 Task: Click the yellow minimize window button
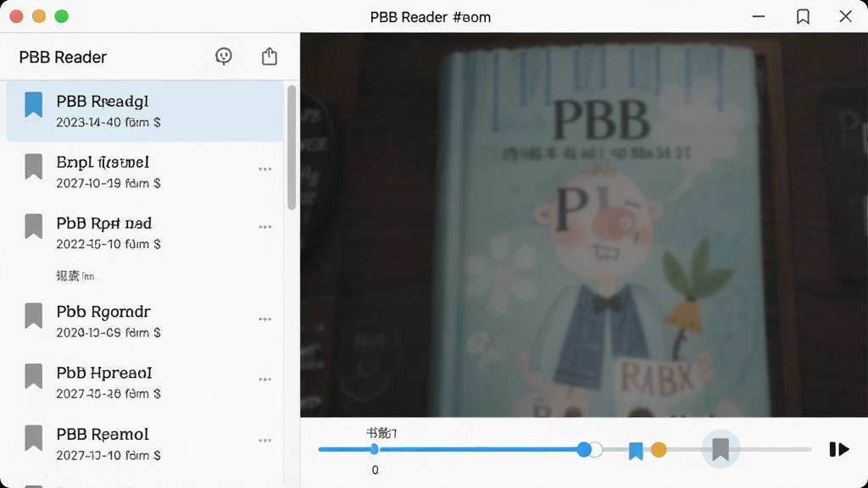(39, 16)
